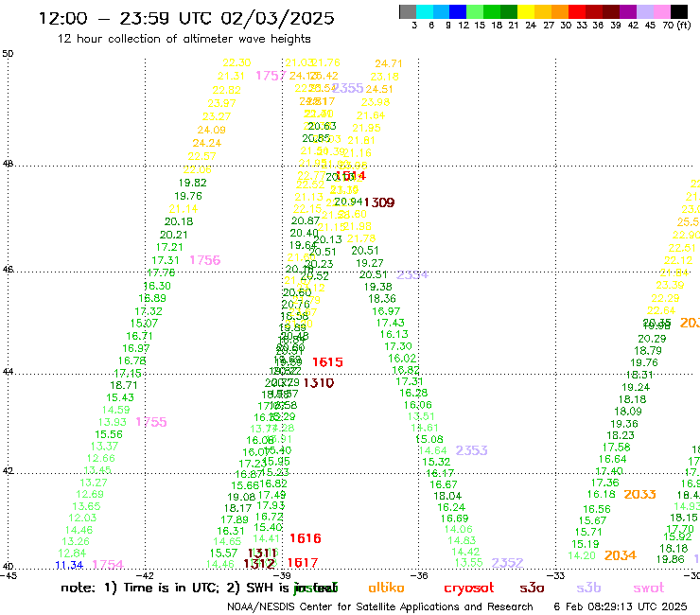
Task: Click the latitude axis label '50'
Action: [8, 54]
